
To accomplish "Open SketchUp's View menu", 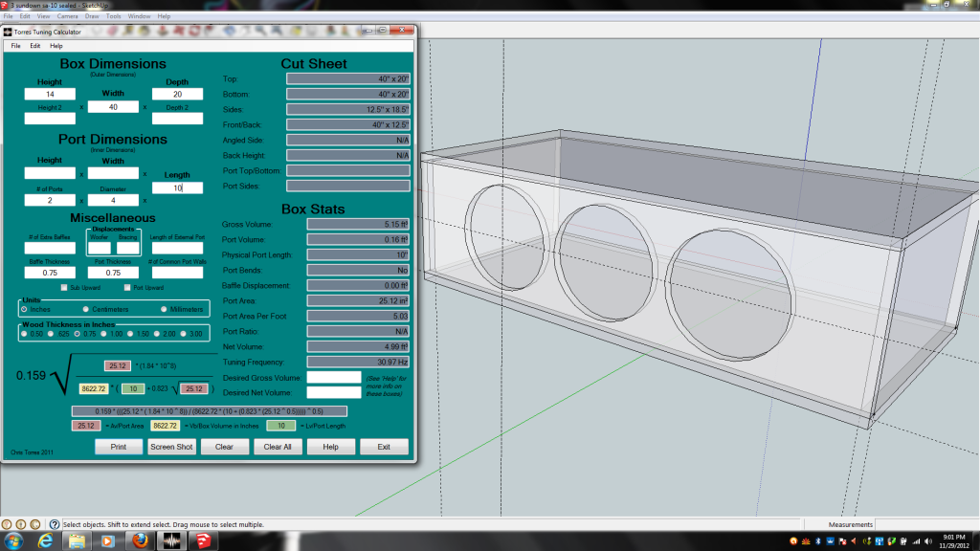I will click(x=43, y=16).
